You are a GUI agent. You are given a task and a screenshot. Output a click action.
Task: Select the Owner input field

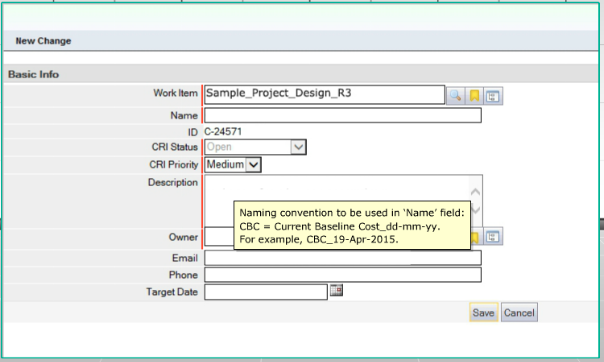coord(219,236)
